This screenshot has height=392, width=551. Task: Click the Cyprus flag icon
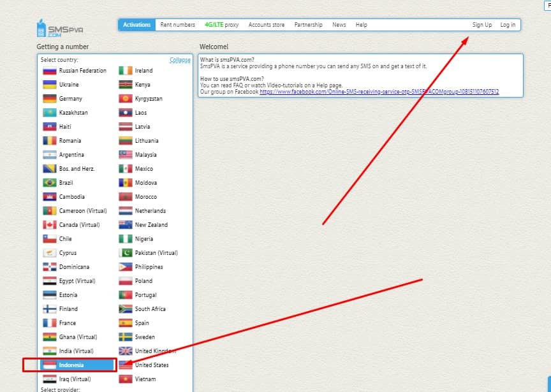click(x=50, y=253)
